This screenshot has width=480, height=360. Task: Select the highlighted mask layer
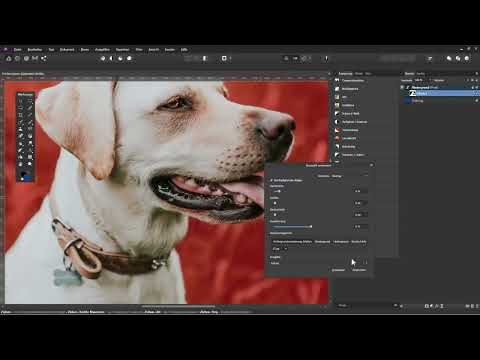tap(442, 94)
